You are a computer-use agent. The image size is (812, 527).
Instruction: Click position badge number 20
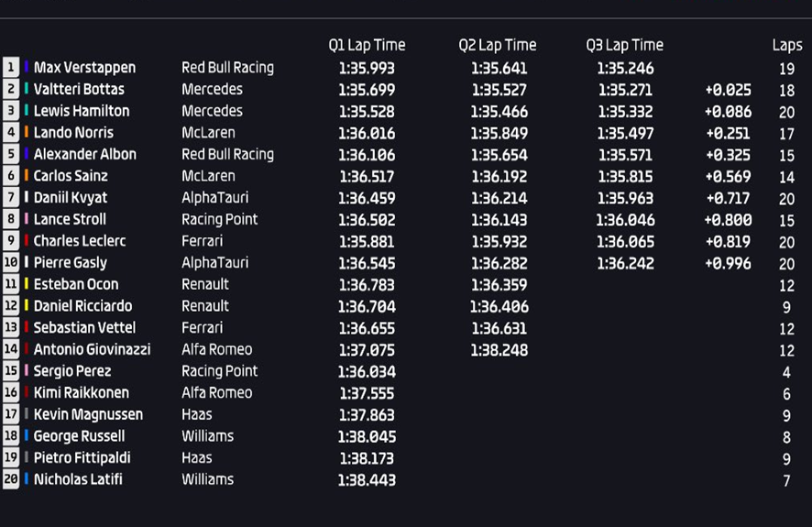[11, 479]
